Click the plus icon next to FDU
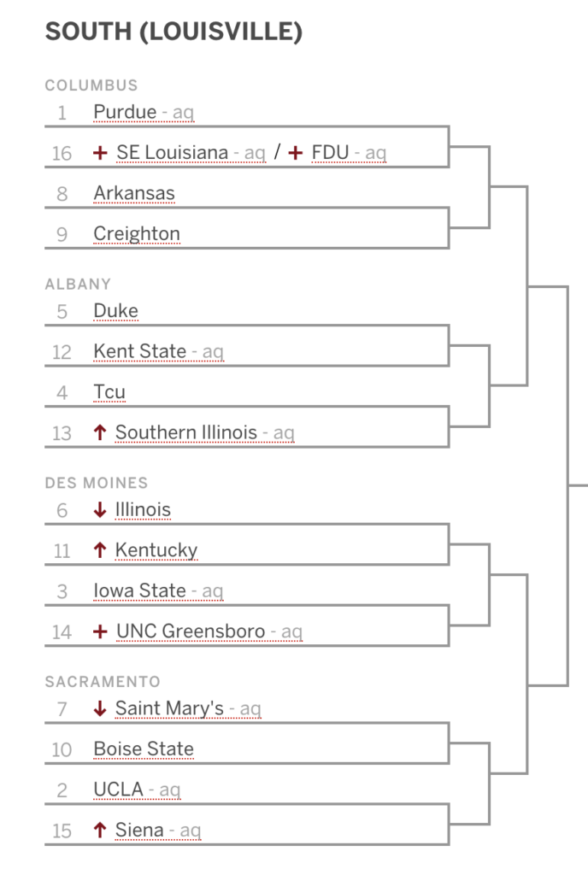The image size is (588, 875). coord(295,152)
